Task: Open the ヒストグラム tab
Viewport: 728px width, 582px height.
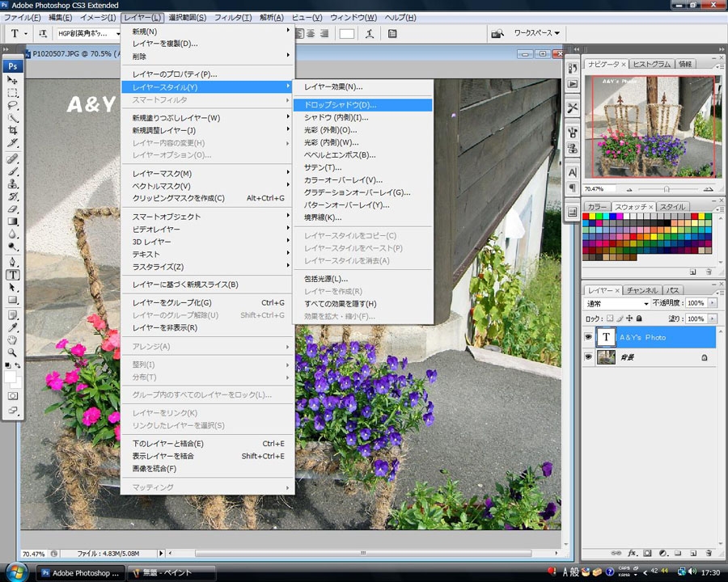Action: click(x=650, y=64)
